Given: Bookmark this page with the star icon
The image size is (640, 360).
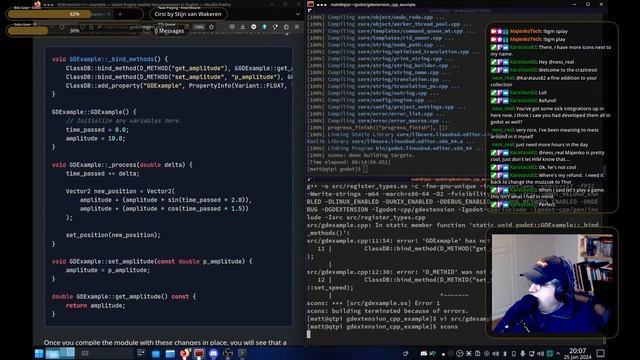Looking at the screenshot, I should [x=211, y=27].
